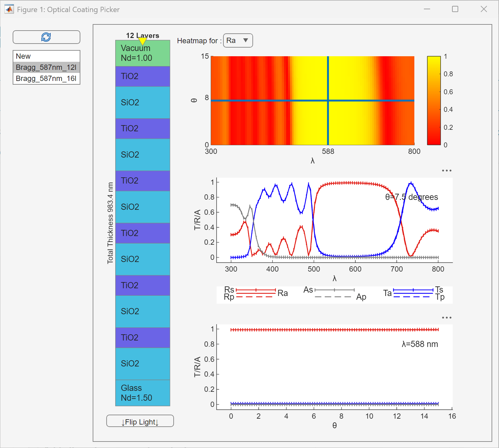Open the spectrum plot ellipsis menu
499x448 pixels.
pos(446,171)
